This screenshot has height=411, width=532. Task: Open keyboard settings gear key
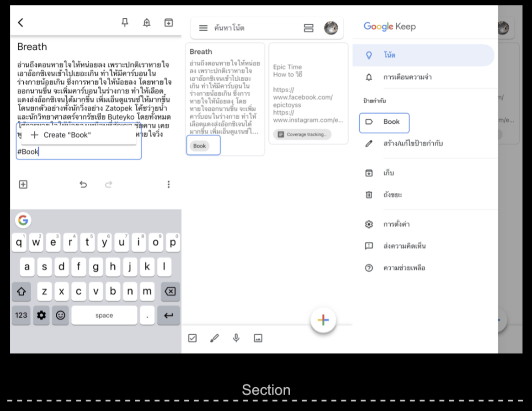pyautogui.click(x=42, y=316)
